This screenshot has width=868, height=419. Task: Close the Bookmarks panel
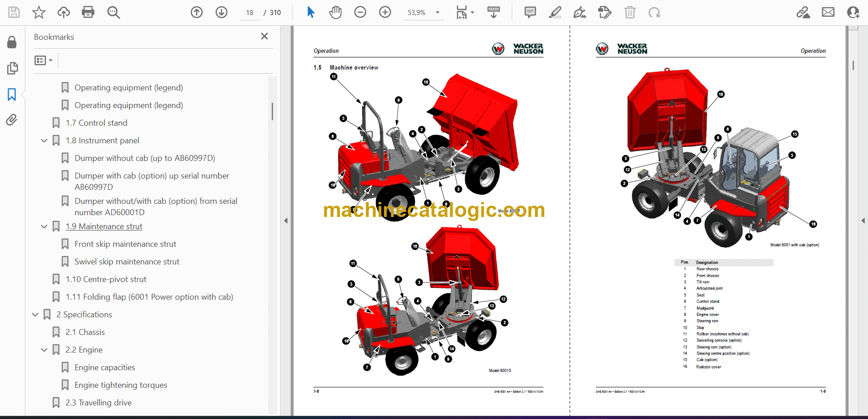pyautogui.click(x=264, y=36)
